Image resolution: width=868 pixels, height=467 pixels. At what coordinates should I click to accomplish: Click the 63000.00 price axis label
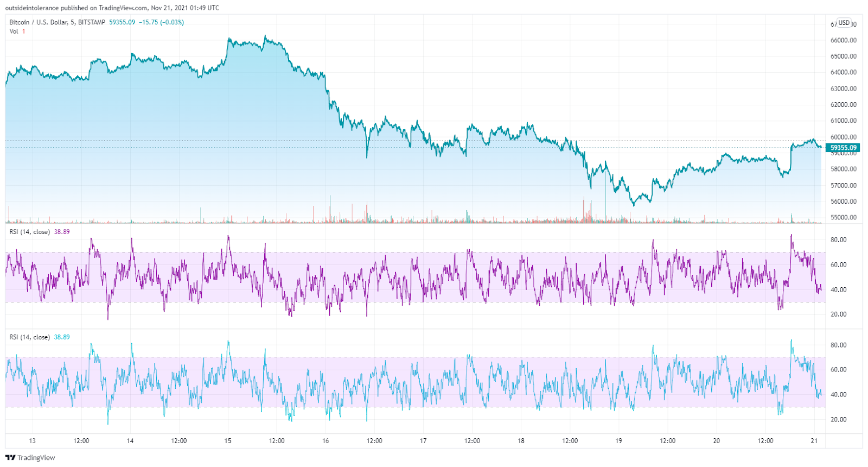[844, 89]
